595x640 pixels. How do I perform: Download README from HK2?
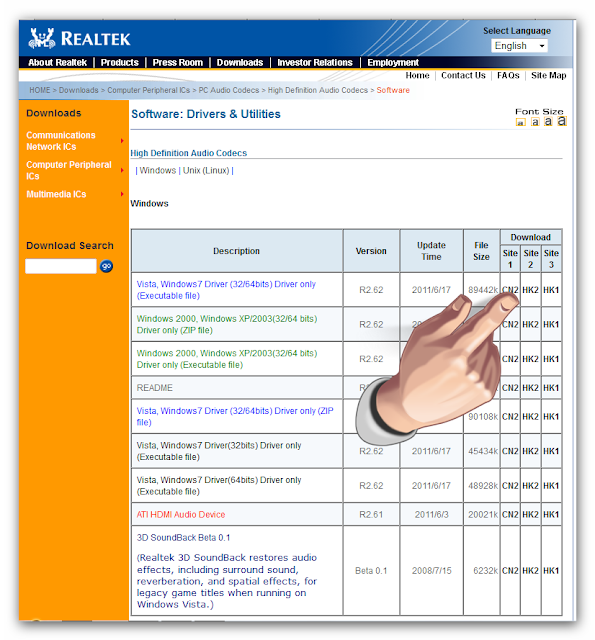(531, 388)
